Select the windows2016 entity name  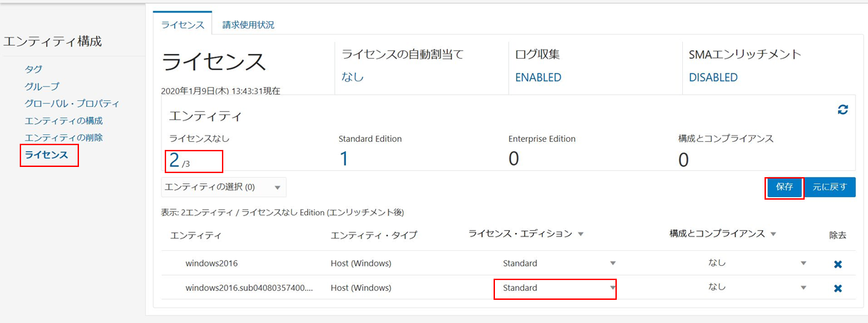pos(212,263)
